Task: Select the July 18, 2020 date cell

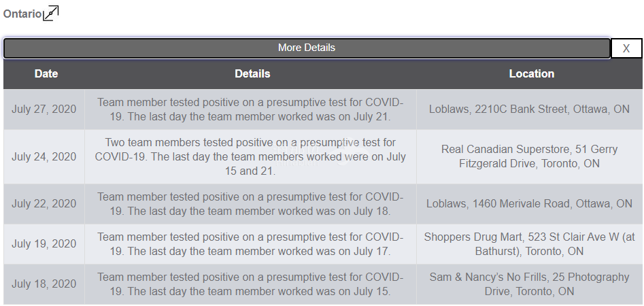Action: [x=44, y=284]
